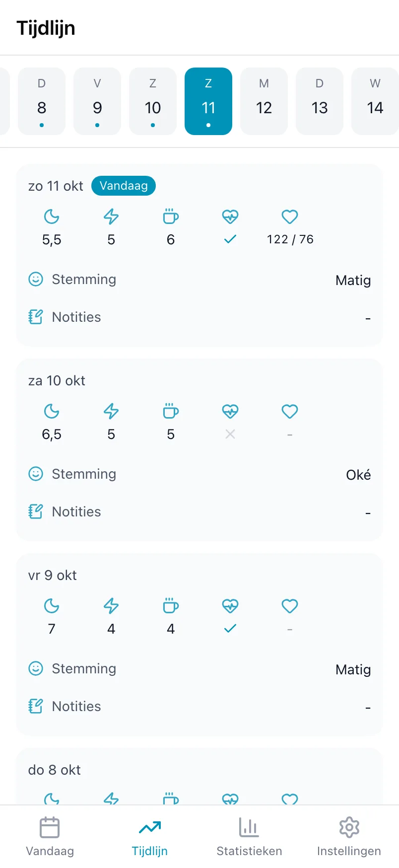Tap the checkmark under heartbeat for zo 11 okt
This screenshot has width=399, height=868.
(x=230, y=239)
